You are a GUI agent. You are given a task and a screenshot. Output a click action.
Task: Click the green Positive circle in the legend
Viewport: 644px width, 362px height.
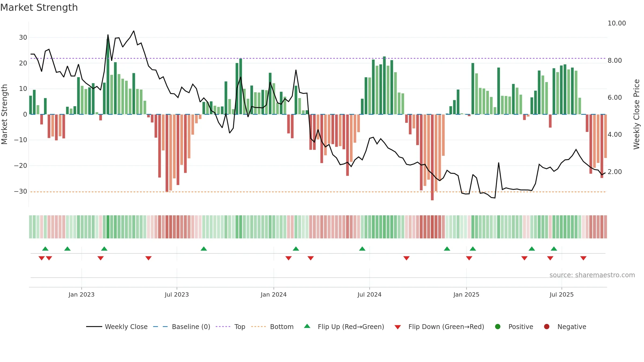[498, 327]
